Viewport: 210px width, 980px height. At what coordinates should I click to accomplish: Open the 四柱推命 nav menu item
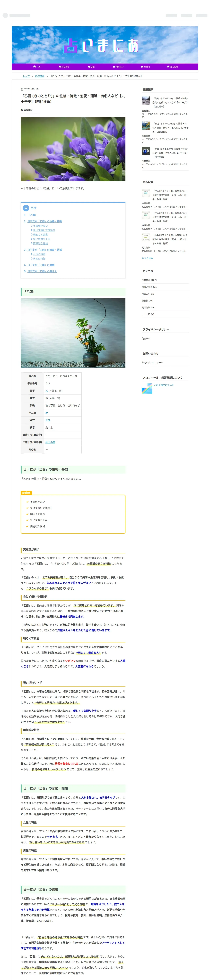coord(64,67)
